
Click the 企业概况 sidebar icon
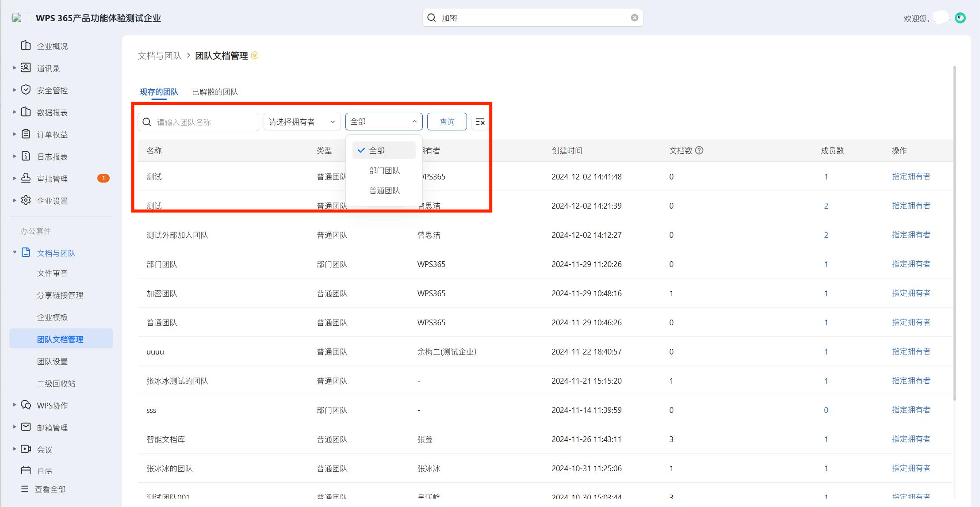[x=26, y=46]
